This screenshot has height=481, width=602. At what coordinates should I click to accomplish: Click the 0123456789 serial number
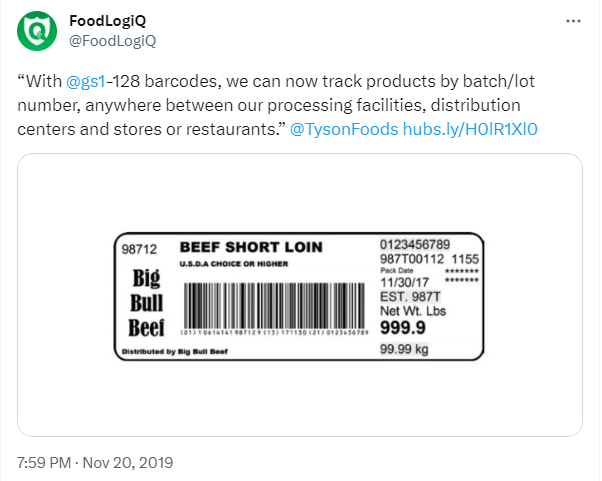click(415, 245)
